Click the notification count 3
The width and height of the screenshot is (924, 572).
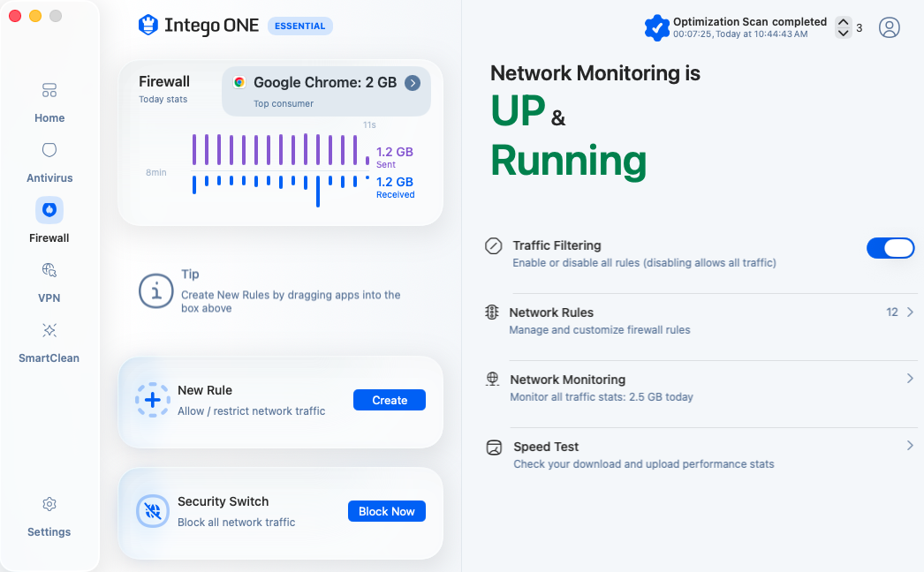(x=860, y=27)
